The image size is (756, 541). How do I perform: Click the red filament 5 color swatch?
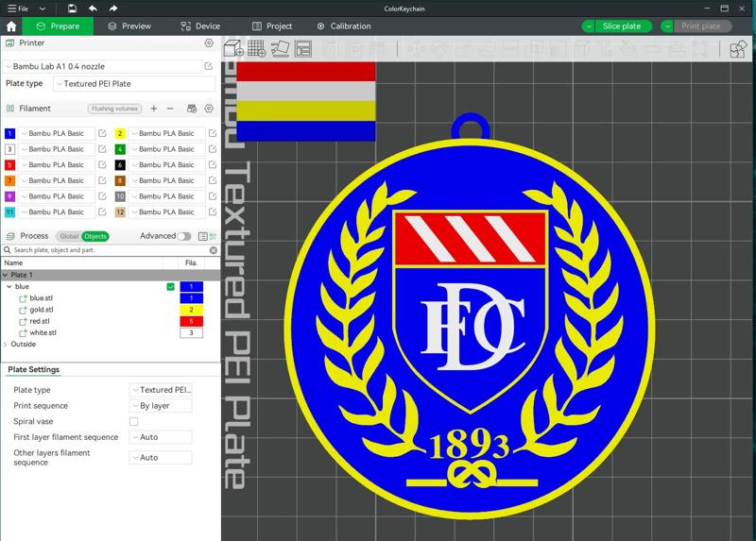(x=9, y=165)
